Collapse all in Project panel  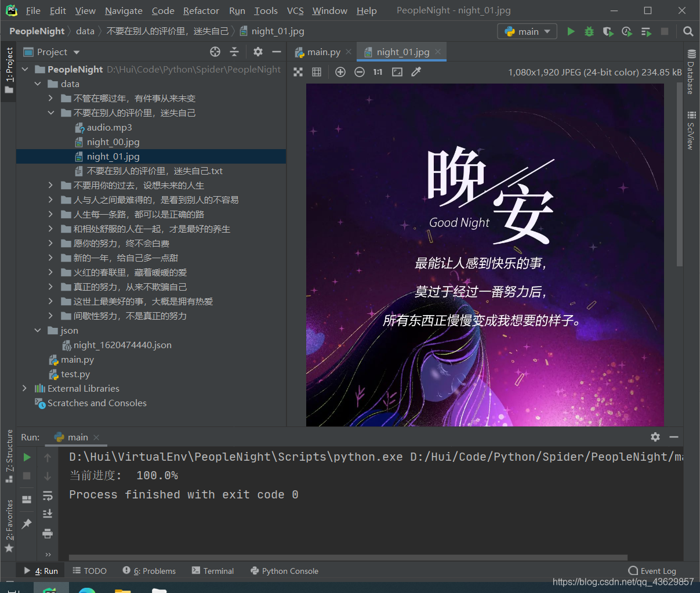[234, 52]
